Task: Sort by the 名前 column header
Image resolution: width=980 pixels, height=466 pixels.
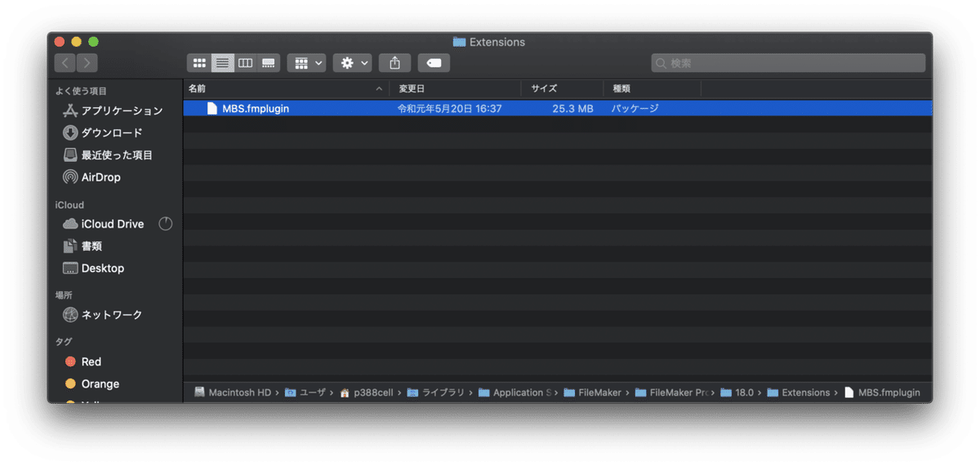Action: coord(286,88)
